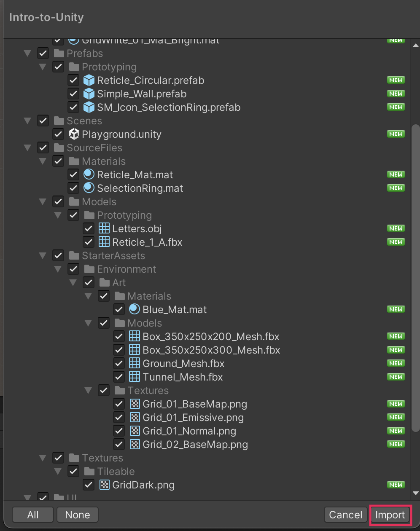
Task: Select the SM_Icon_SelectionRing.prefab file name
Action: pyautogui.click(x=169, y=107)
